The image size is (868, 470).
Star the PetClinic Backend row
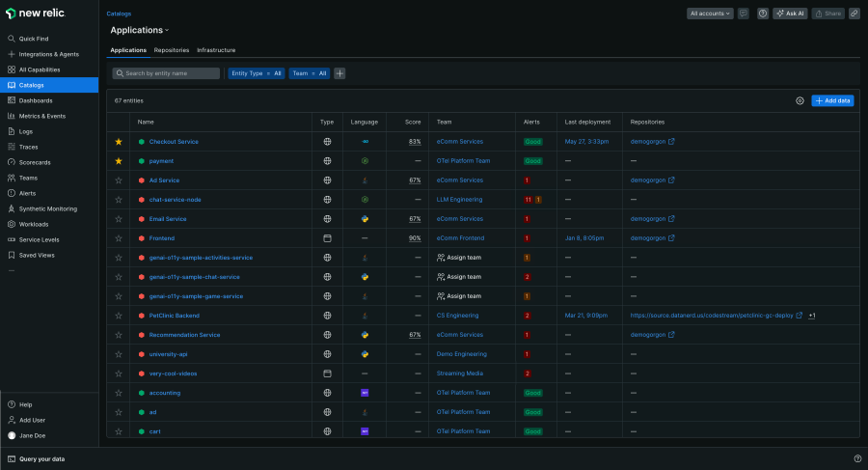click(119, 316)
